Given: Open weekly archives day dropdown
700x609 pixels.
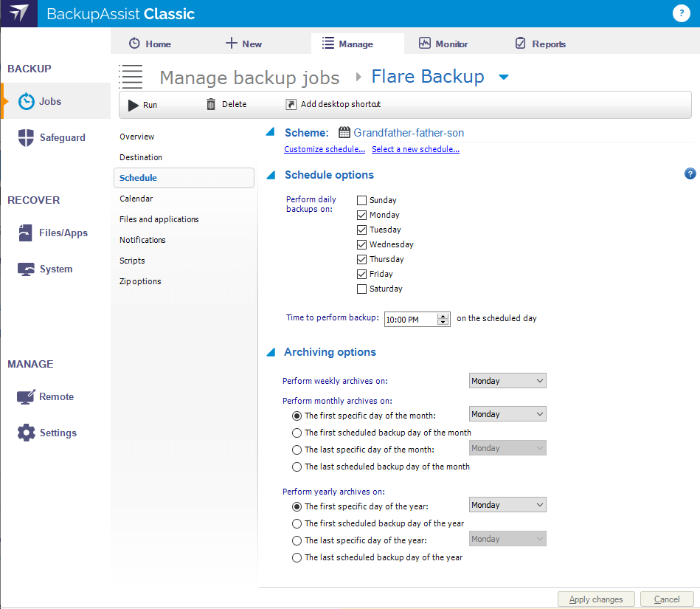Looking at the screenshot, I should [x=507, y=381].
